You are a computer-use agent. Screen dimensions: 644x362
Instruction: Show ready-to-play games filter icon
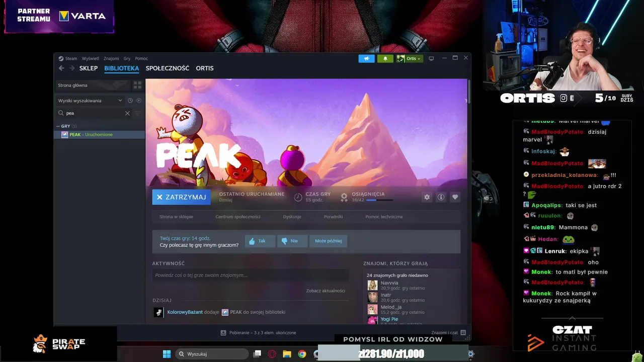coord(139,101)
